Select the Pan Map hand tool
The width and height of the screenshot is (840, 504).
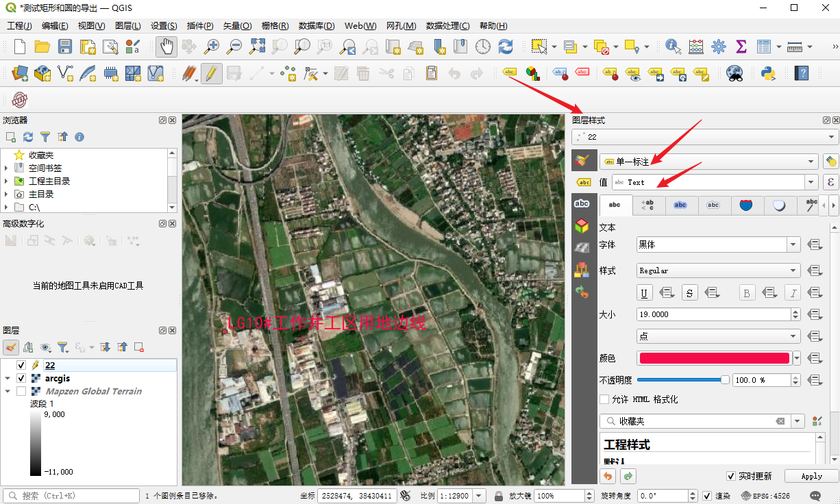pyautogui.click(x=166, y=47)
